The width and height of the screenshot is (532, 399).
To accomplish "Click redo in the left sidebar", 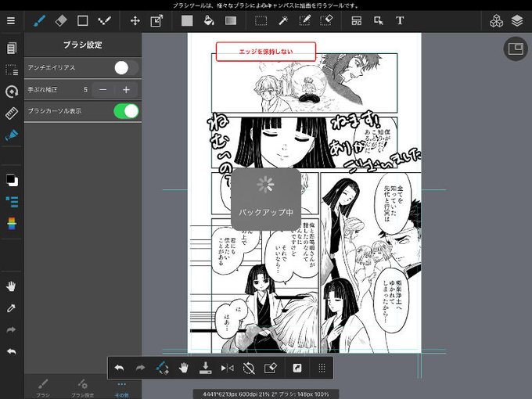I will [11, 330].
